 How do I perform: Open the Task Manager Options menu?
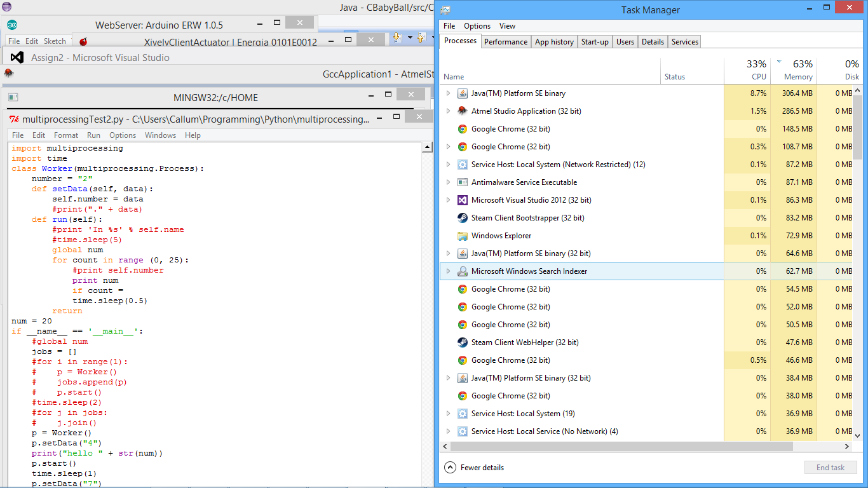coord(477,26)
